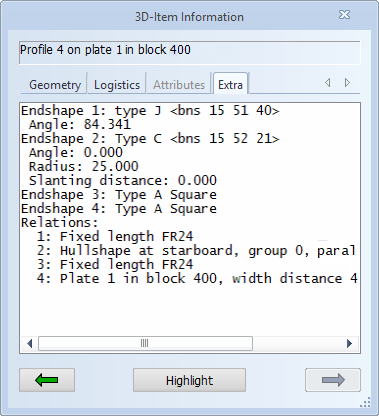The height and width of the screenshot is (416, 379).
Task: Click relation '2: Hullshape at starboard'
Action: [x=196, y=251]
